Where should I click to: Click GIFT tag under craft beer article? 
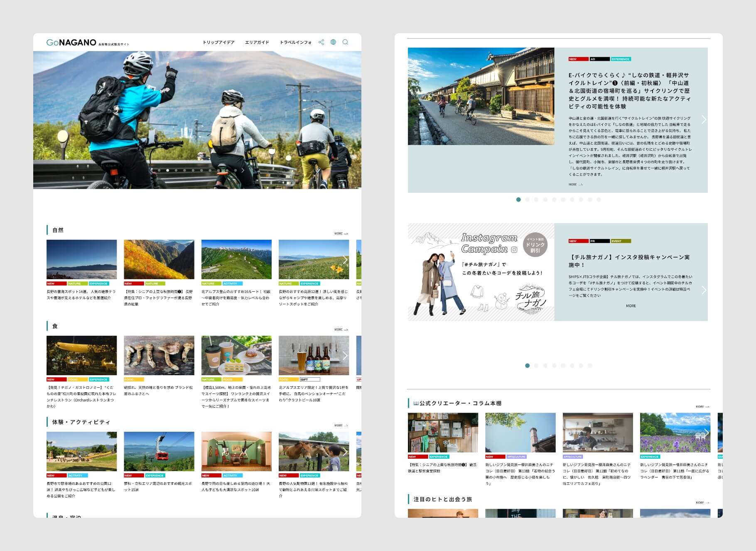point(310,379)
